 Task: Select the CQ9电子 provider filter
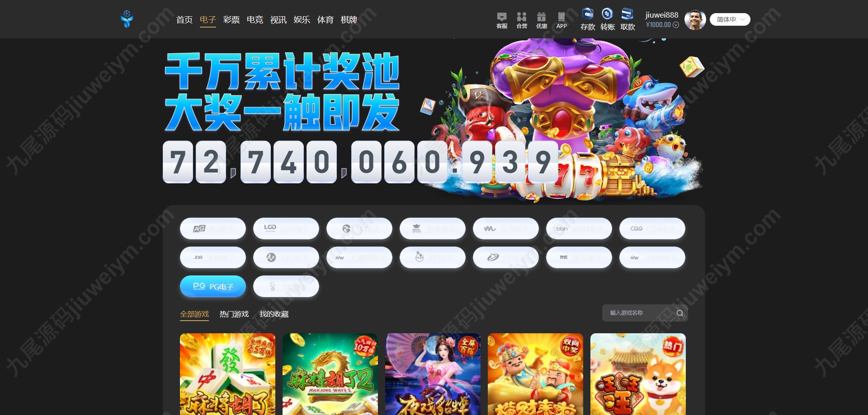click(x=652, y=228)
